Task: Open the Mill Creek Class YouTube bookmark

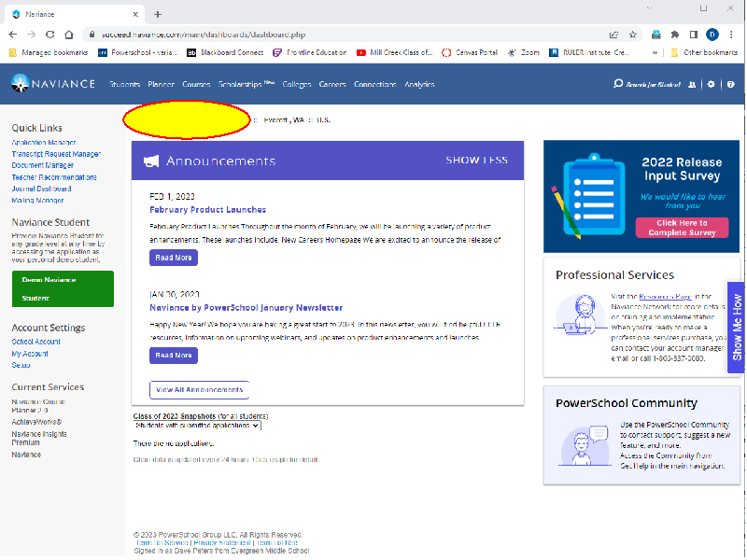Action: click(x=394, y=52)
